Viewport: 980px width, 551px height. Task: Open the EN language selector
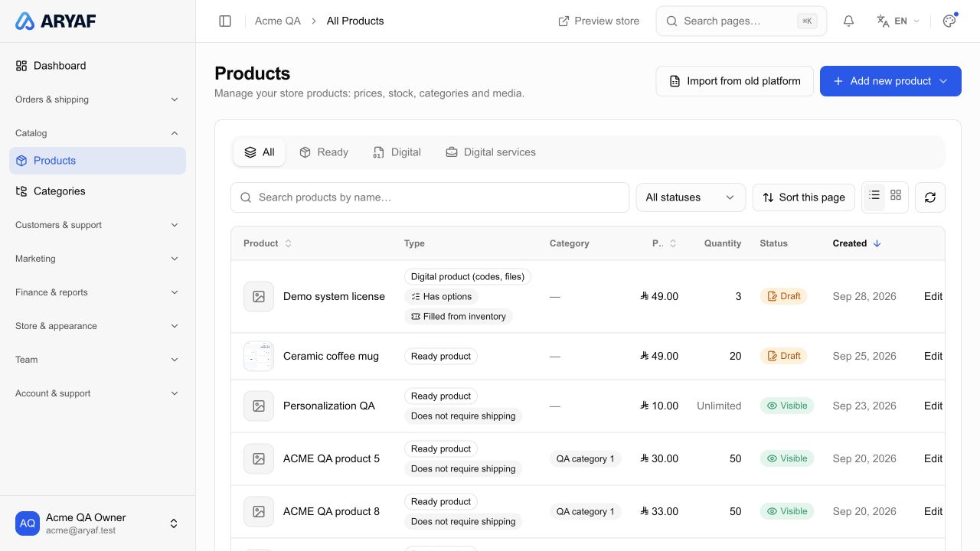click(x=898, y=21)
